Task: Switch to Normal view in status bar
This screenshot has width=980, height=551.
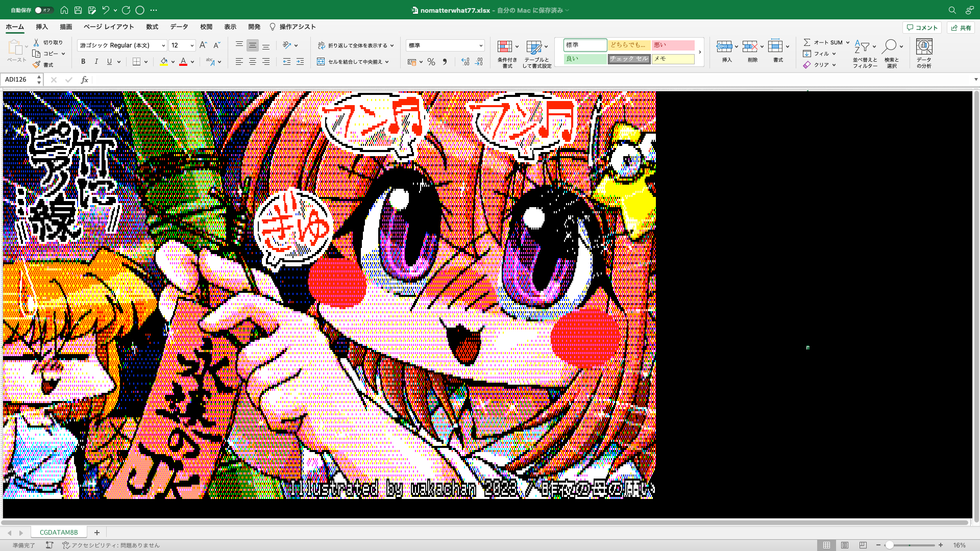Action: coord(826,545)
